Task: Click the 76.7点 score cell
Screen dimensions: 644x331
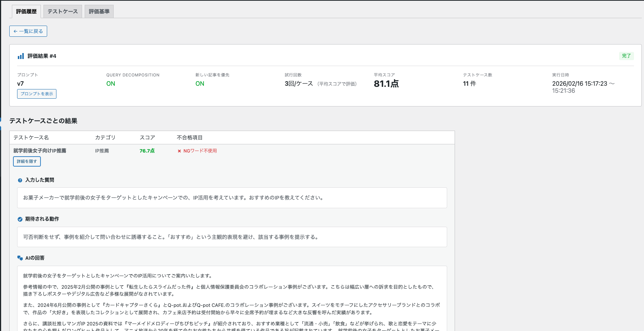Action: pyautogui.click(x=147, y=151)
